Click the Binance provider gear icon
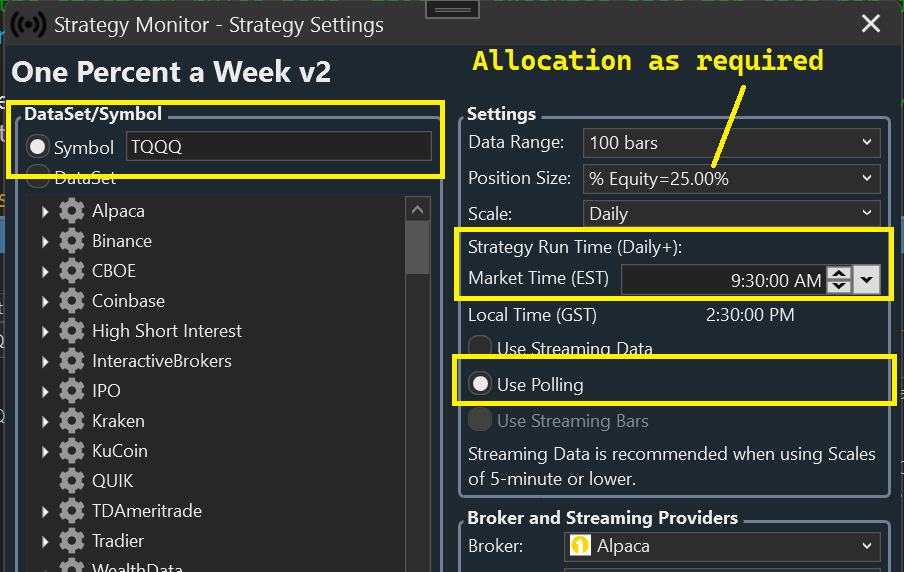 (71, 241)
